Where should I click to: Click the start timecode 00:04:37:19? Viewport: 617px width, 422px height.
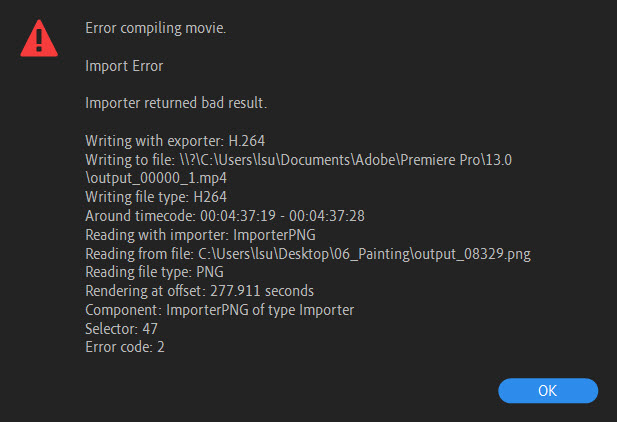[239, 216]
